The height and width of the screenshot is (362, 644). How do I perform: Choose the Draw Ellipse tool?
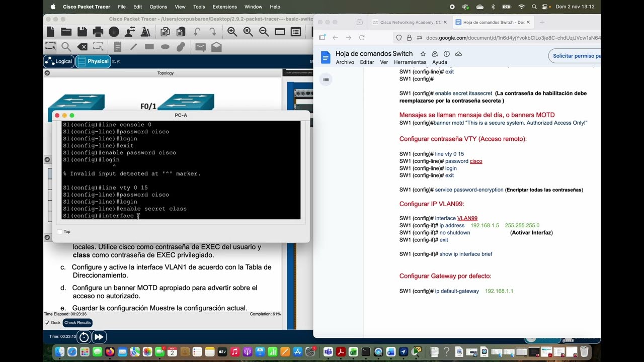pos(165,47)
